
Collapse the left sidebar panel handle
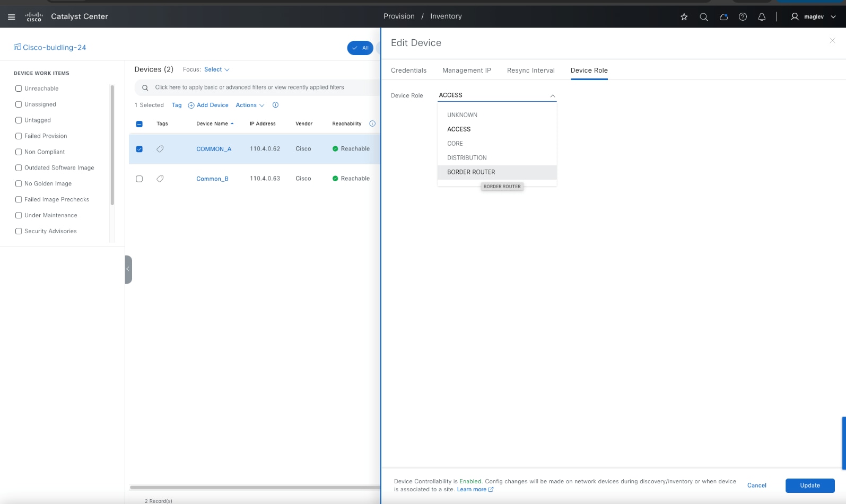pos(128,269)
